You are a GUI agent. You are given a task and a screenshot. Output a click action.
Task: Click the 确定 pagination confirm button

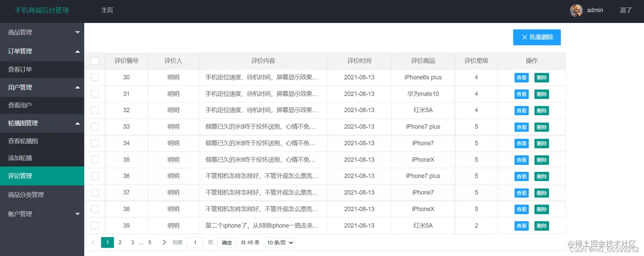(227, 242)
